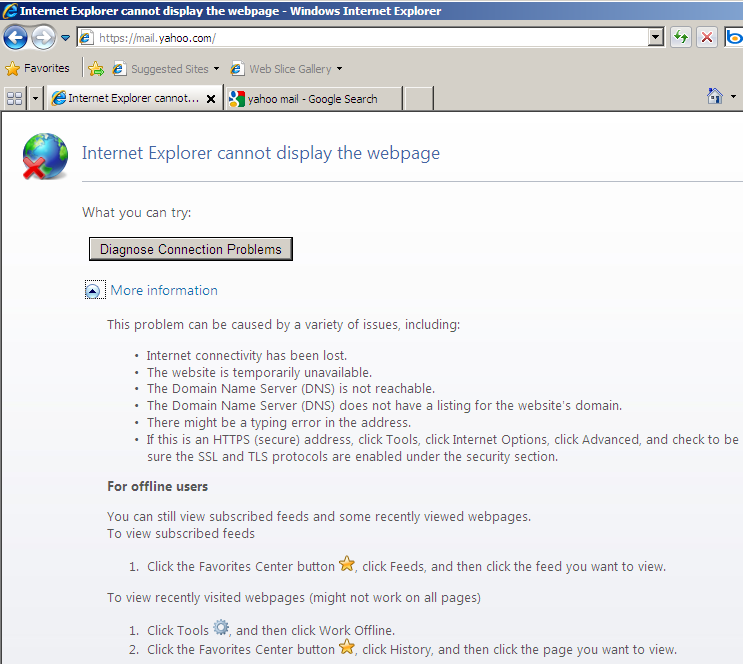The height and width of the screenshot is (664, 743).
Task: Click Add to Favorites Bar icon
Action: tap(96, 69)
